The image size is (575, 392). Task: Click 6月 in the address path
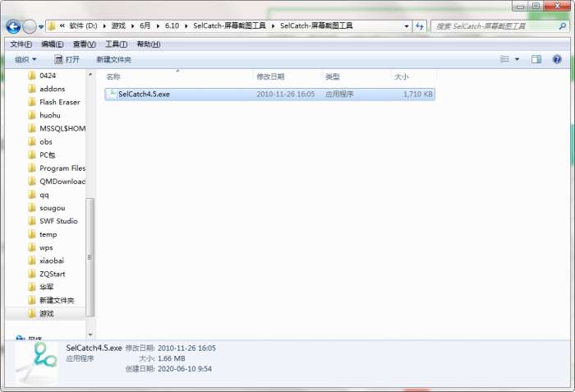pyautogui.click(x=145, y=25)
